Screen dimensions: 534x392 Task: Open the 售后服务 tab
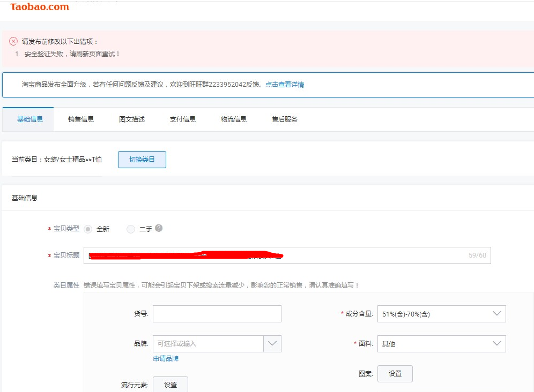pos(285,119)
